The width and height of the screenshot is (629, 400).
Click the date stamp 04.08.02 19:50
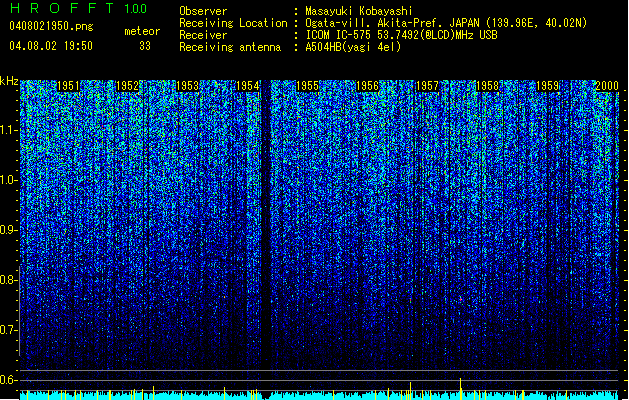click(x=51, y=46)
